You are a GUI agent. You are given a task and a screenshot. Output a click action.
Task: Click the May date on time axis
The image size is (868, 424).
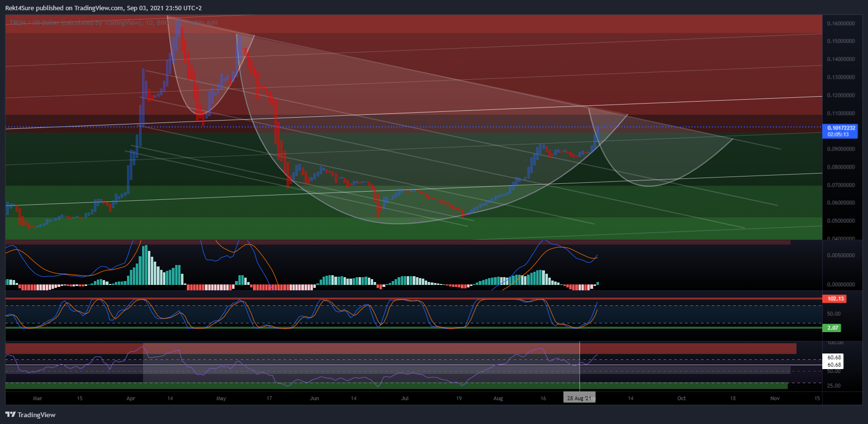221,398
